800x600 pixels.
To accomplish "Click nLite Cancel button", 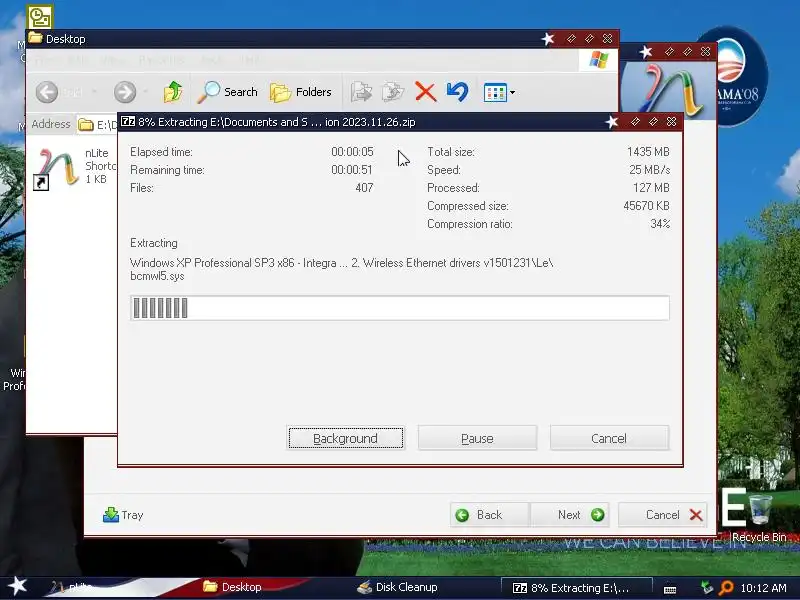I will pos(663,515).
